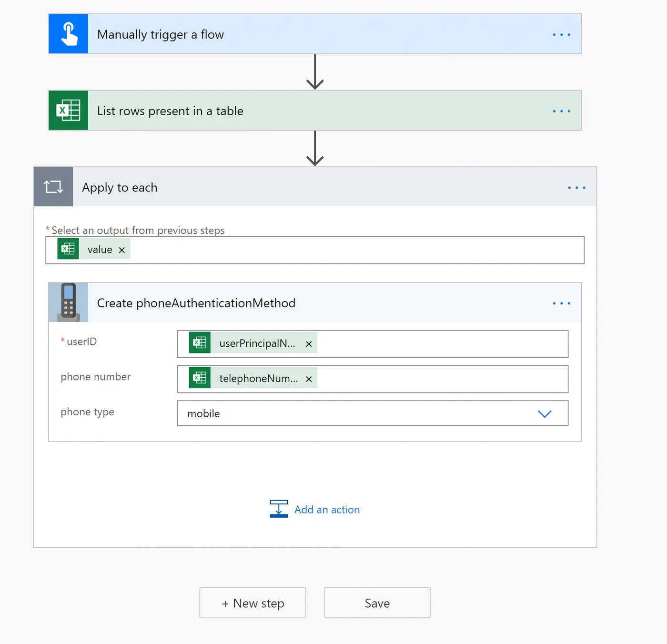Click the "userID" label
Screen dimensions: 667x644
pyautogui.click(x=81, y=342)
